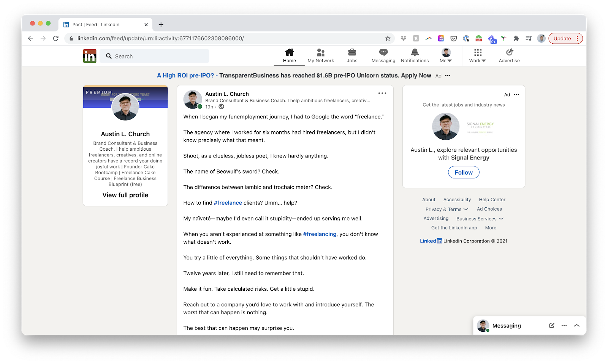
Task: Open the ad card's three-dot menu
Action: [x=516, y=95]
